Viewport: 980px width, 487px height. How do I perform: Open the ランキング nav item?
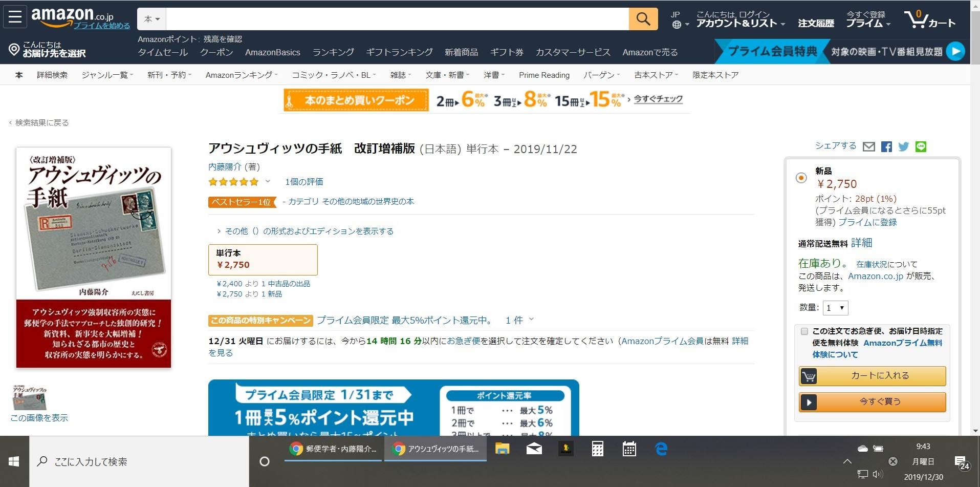pyautogui.click(x=333, y=52)
